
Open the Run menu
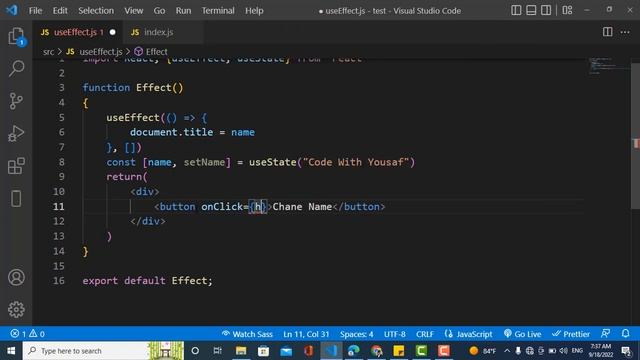pyautogui.click(x=183, y=11)
